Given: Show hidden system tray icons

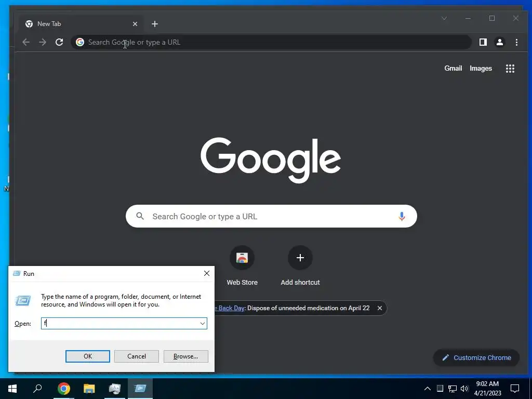Looking at the screenshot, I should [428, 389].
